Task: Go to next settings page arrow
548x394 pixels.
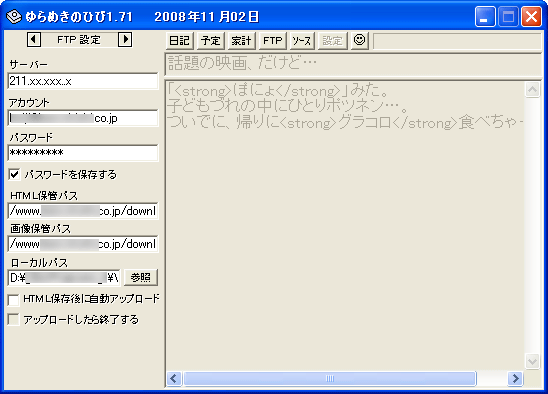Action: [x=125, y=40]
